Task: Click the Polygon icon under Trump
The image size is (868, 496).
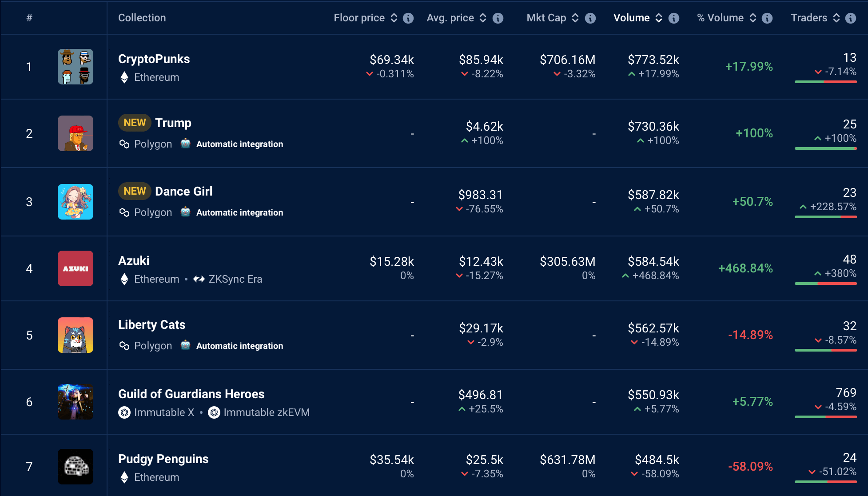Action: click(x=124, y=144)
